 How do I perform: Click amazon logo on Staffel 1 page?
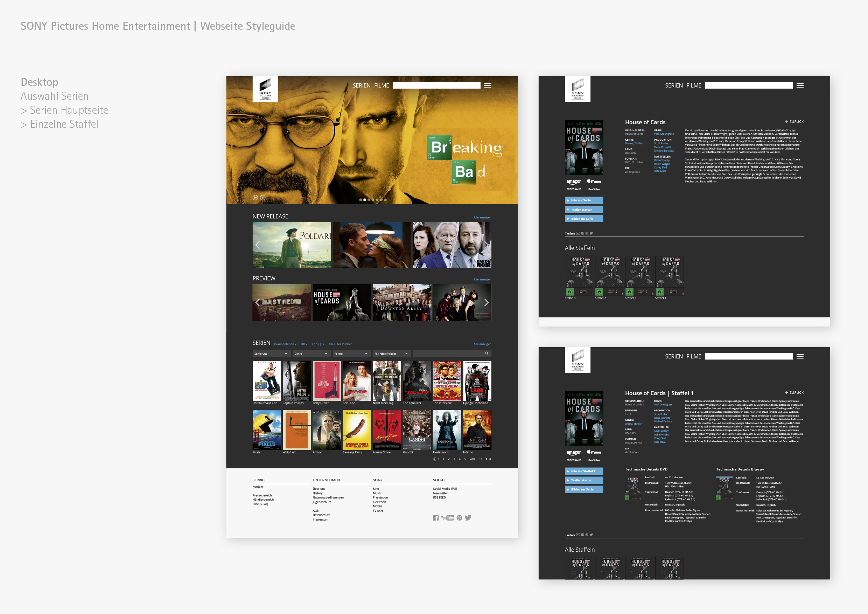coord(574,453)
